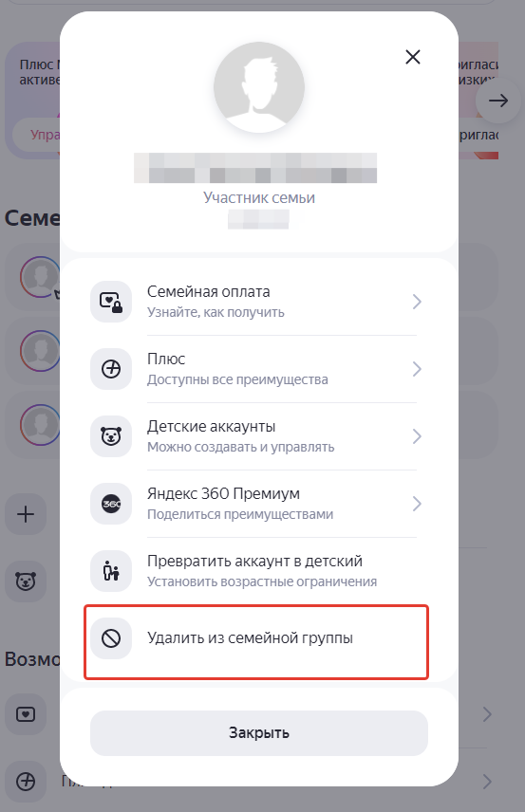Click the Узнайте, как получить subtitle
Screen dimensions: 525x812
pos(216,312)
